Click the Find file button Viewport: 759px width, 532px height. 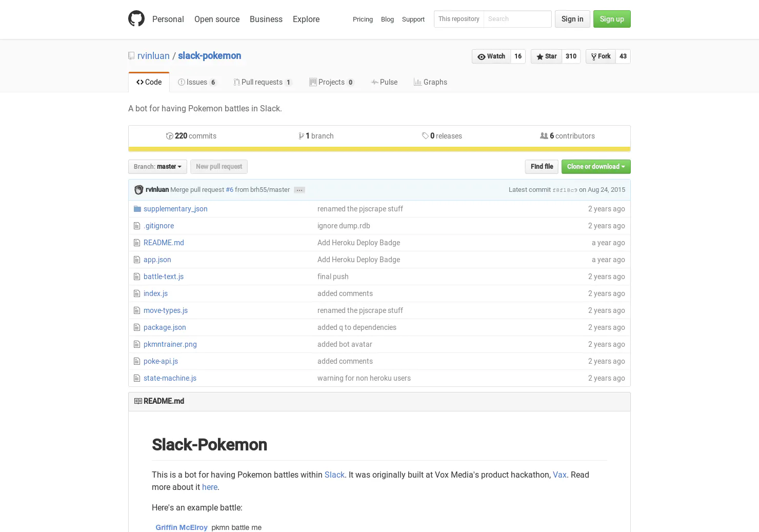point(542,167)
